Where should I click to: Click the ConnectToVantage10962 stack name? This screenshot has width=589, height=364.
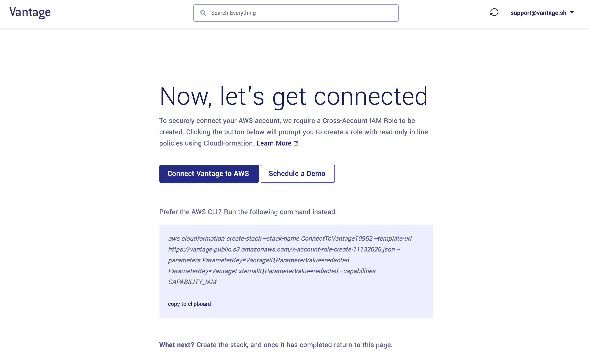click(x=336, y=238)
